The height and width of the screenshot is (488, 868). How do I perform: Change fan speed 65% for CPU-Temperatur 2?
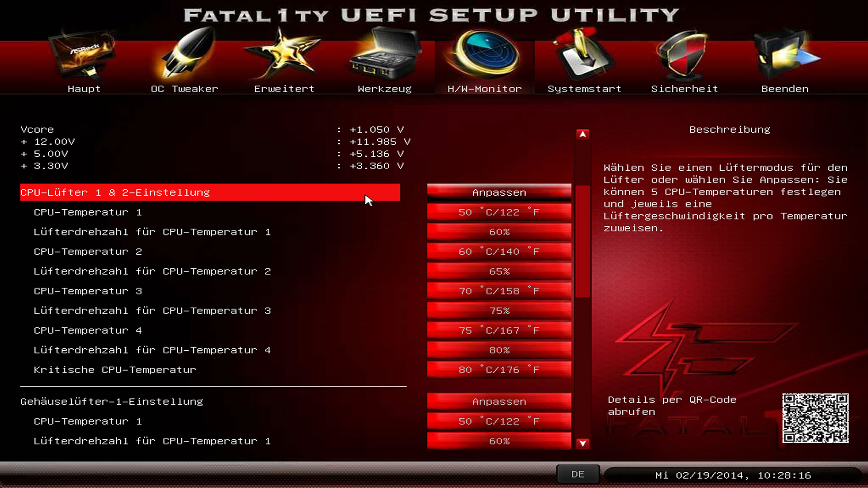click(499, 272)
